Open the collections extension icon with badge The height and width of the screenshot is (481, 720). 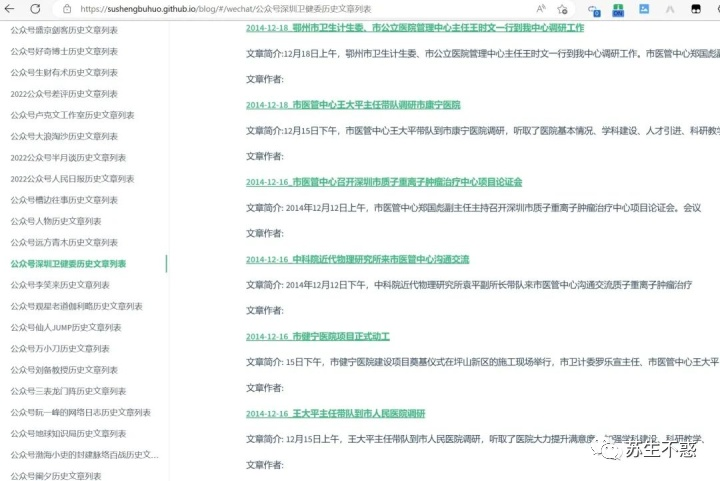pos(594,10)
